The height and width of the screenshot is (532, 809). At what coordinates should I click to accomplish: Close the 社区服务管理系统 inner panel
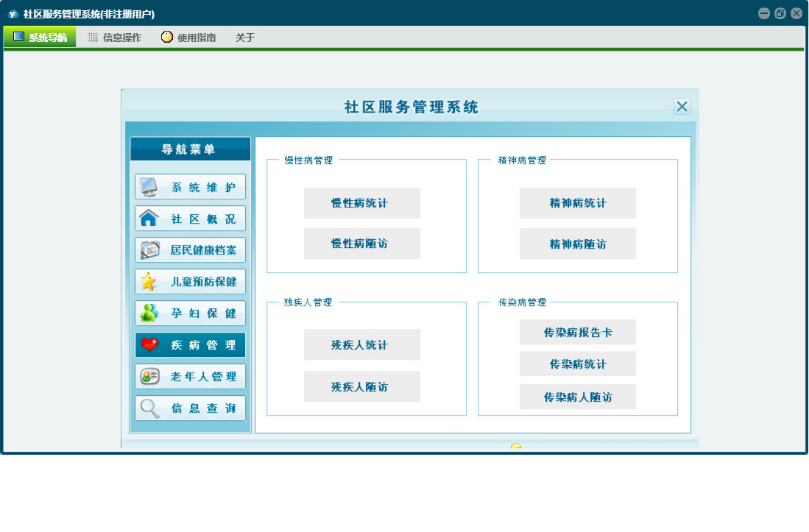coord(682,107)
